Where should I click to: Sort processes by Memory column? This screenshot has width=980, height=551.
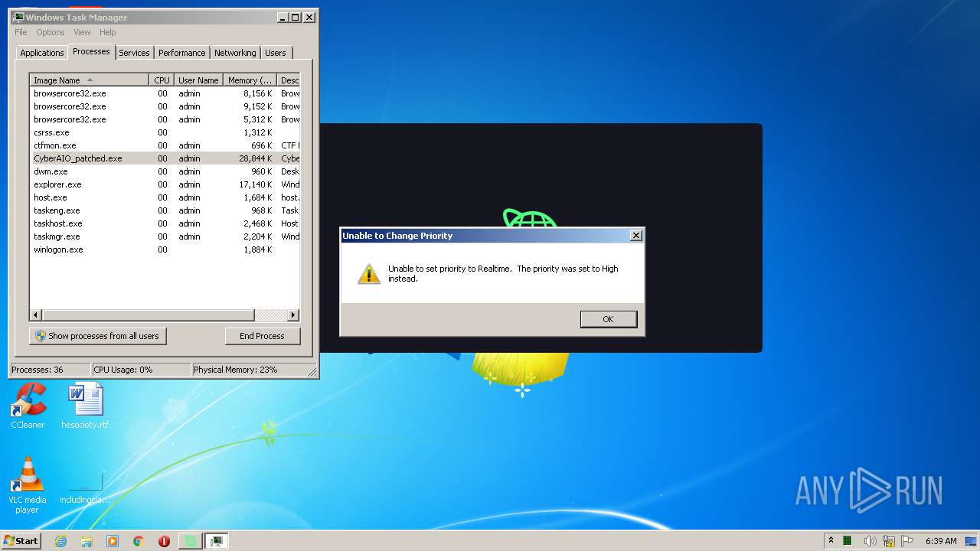pos(250,80)
